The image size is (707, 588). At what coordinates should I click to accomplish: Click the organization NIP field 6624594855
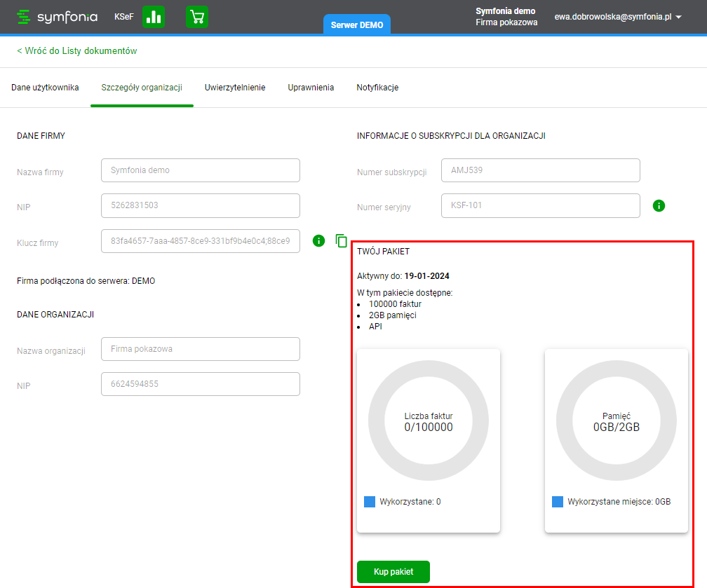click(x=200, y=384)
